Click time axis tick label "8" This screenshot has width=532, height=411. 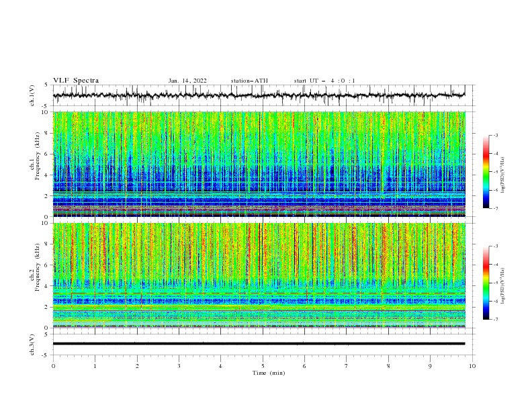pyautogui.click(x=388, y=366)
